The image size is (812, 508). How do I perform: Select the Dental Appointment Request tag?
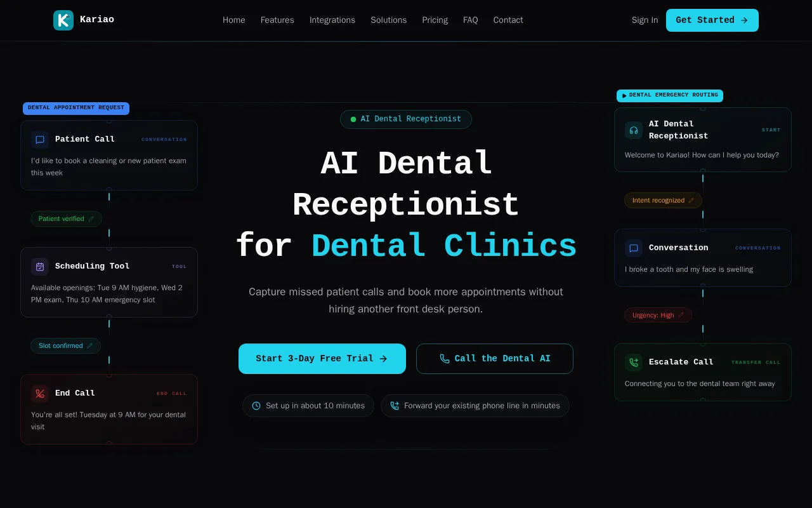pos(76,109)
